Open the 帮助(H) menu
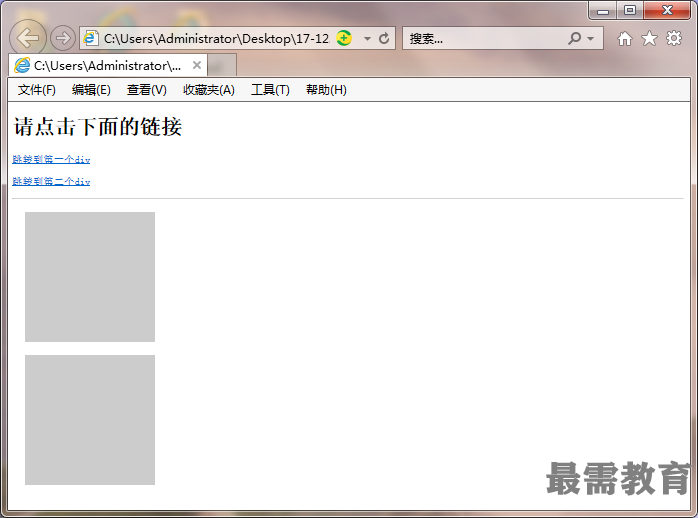 pyautogui.click(x=326, y=90)
